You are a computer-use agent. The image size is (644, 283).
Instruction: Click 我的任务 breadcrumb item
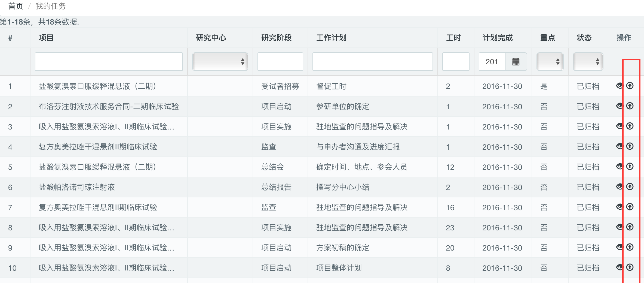pos(51,6)
